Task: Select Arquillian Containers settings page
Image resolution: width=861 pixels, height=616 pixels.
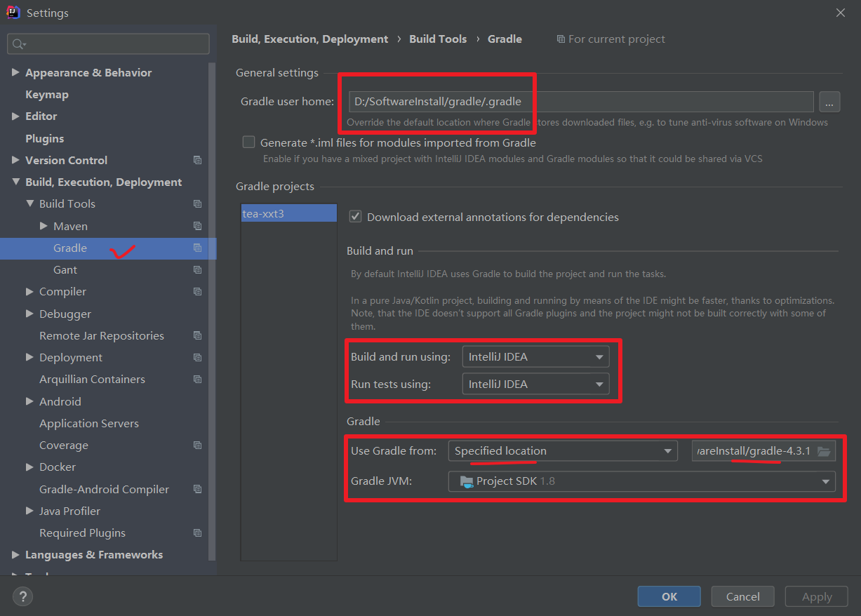Action: (x=92, y=380)
